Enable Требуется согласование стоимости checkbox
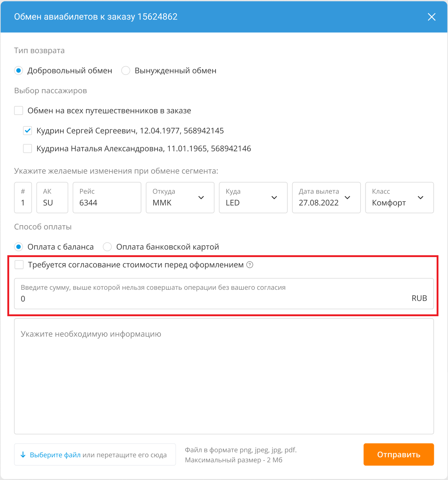Screen dimensions: 448x480 [19, 265]
